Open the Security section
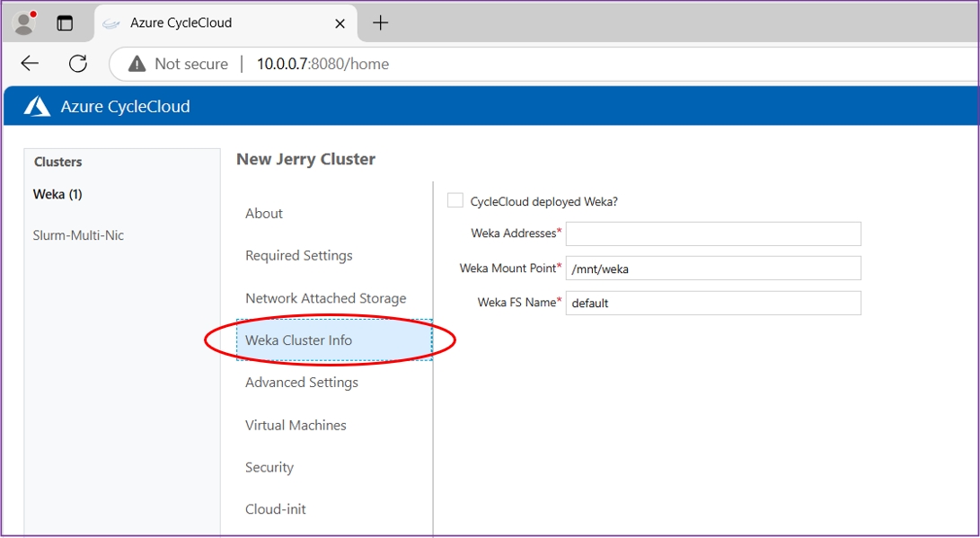The height and width of the screenshot is (538, 980). pos(269,468)
